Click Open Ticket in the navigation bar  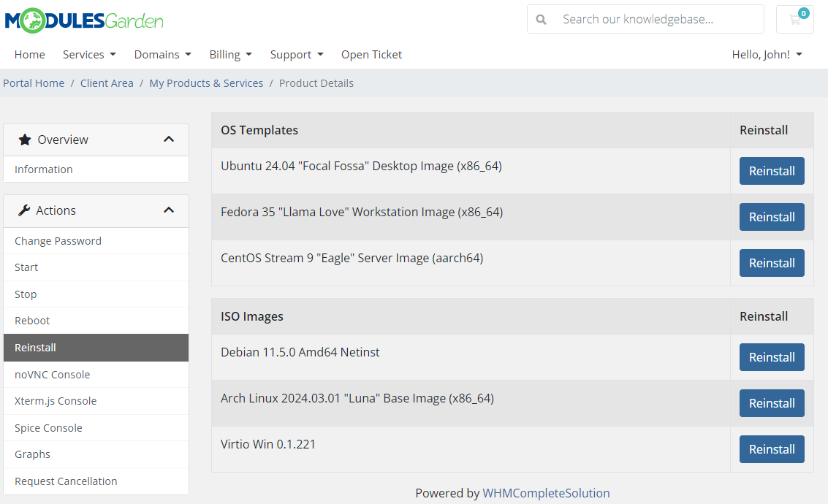click(x=371, y=54)
